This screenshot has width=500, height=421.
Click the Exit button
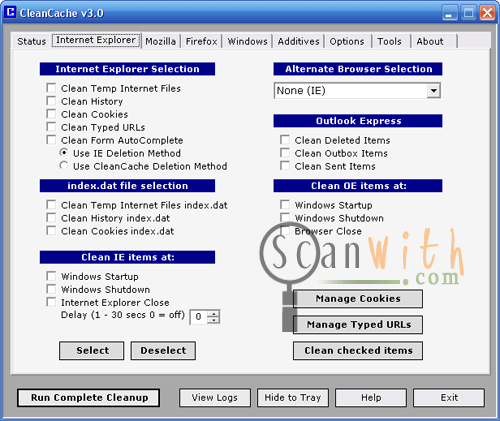point(449,398)
